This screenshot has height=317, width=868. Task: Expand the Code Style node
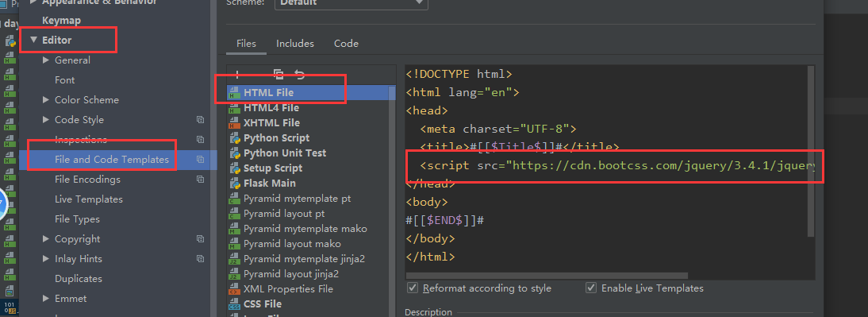tap(46, 120)
